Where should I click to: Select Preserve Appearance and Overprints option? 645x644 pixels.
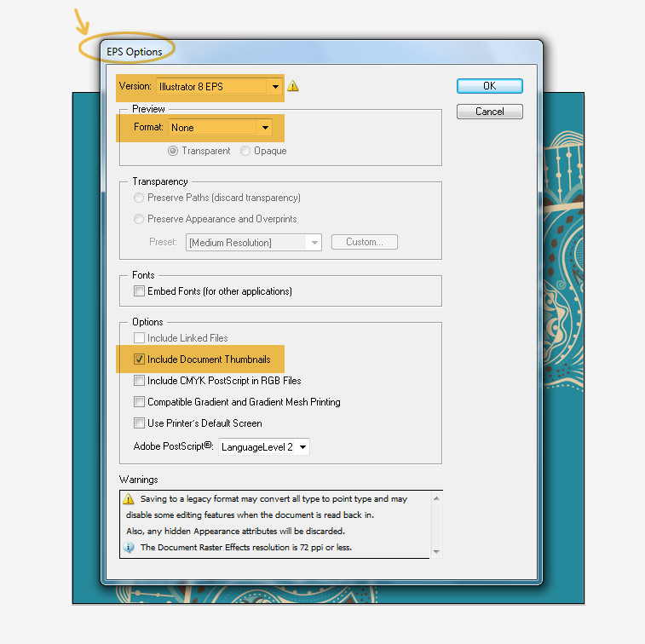(x=139, y=219)
